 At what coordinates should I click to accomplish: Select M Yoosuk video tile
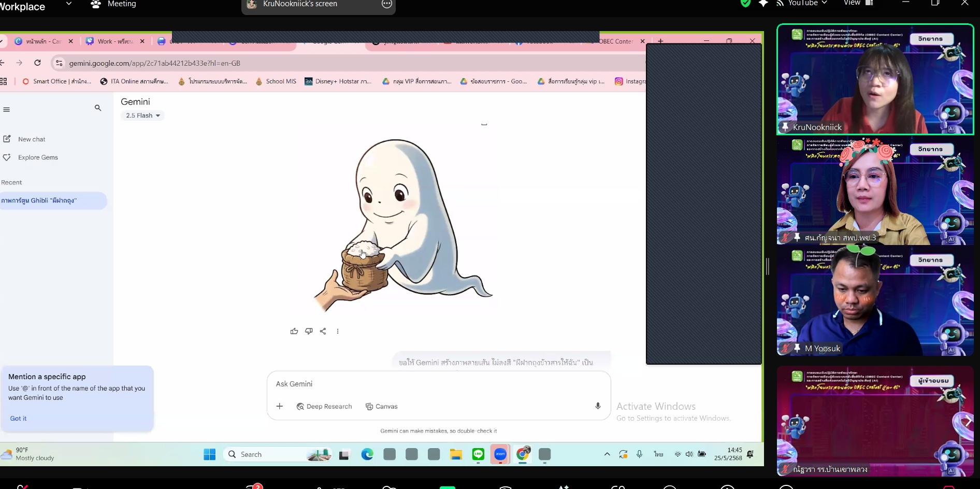[x=875, y=301]
